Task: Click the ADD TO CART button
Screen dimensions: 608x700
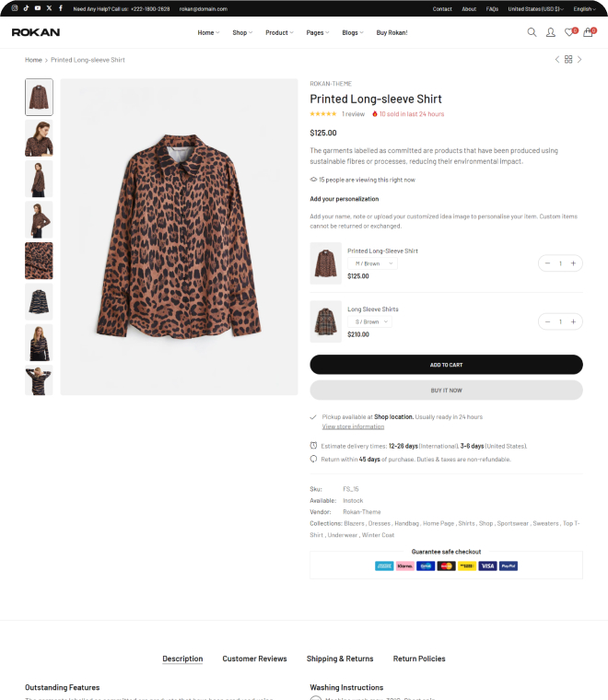Action: coord(447,365)
